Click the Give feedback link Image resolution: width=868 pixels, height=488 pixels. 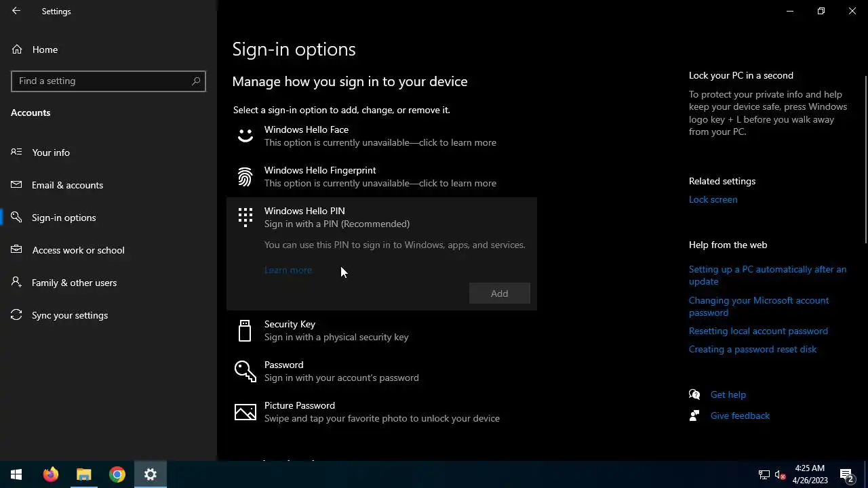coord(740,415)
